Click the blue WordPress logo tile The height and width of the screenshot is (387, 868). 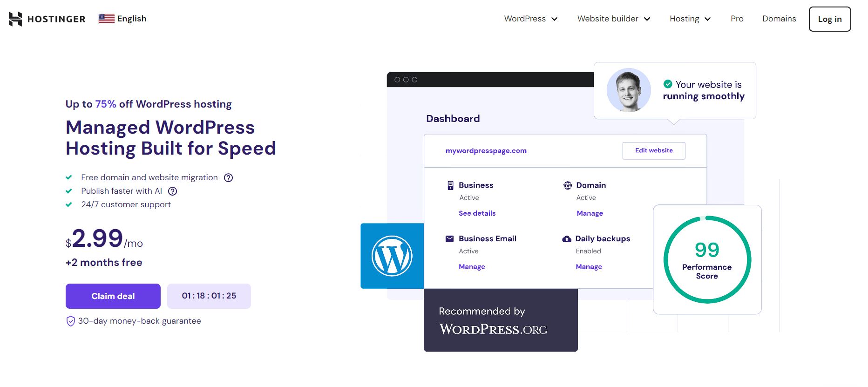coord(392,256)
